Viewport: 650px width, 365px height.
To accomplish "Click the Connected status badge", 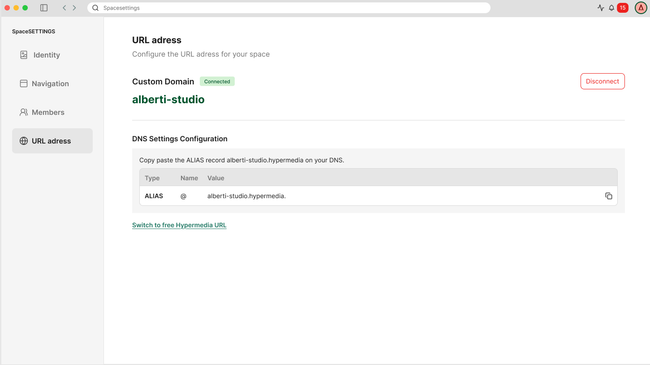I will coord(217,81).
